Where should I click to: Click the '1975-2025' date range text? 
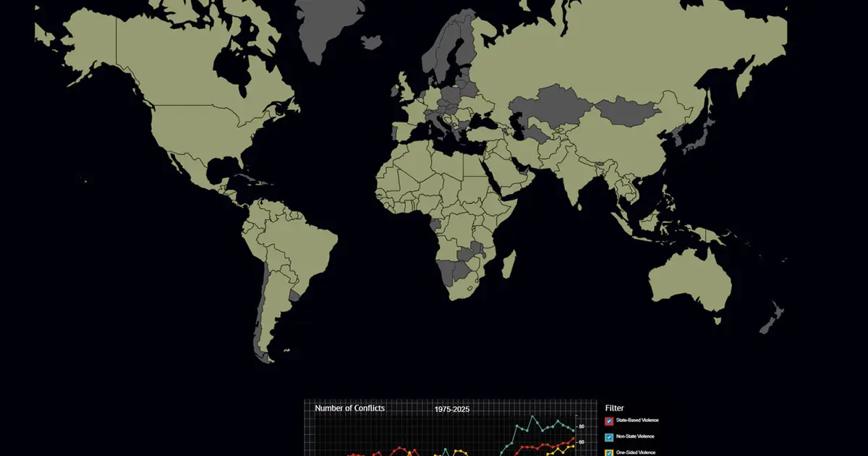click(x=452, y=409)
